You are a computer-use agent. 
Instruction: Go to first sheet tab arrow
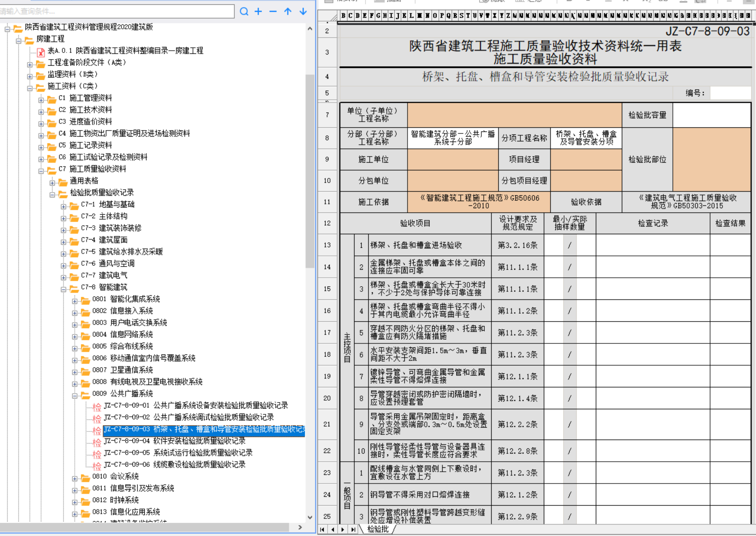point(322,529)
